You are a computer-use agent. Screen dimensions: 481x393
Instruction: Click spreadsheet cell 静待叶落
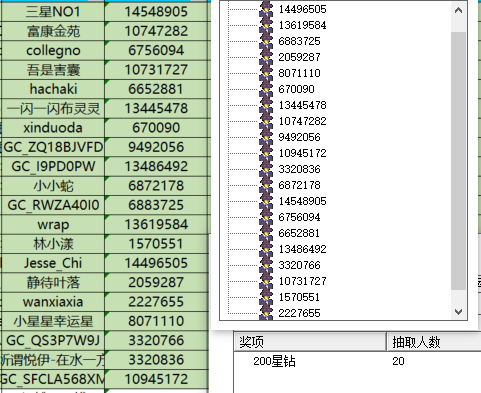click(53, 282)
